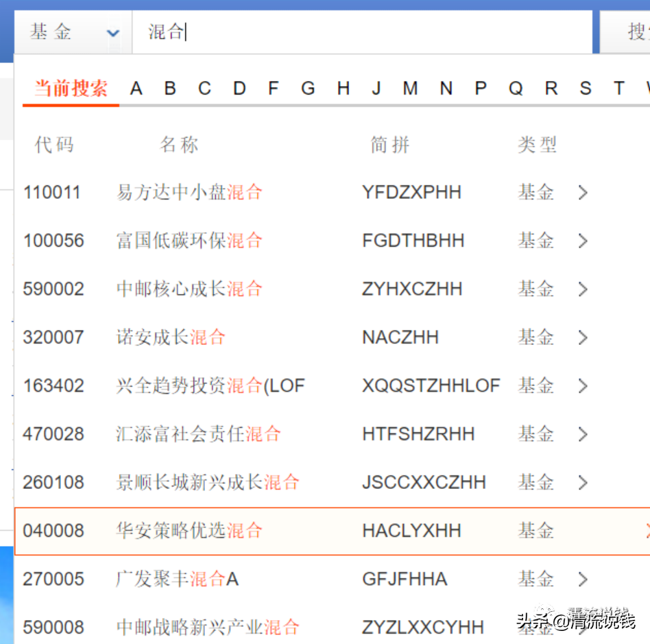Click fund code 100056
650x644 pixels.
coord(53,241)
